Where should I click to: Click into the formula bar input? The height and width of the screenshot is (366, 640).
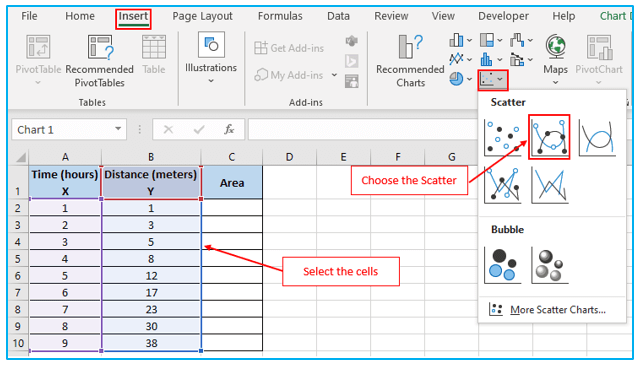(x=362, y=129)
